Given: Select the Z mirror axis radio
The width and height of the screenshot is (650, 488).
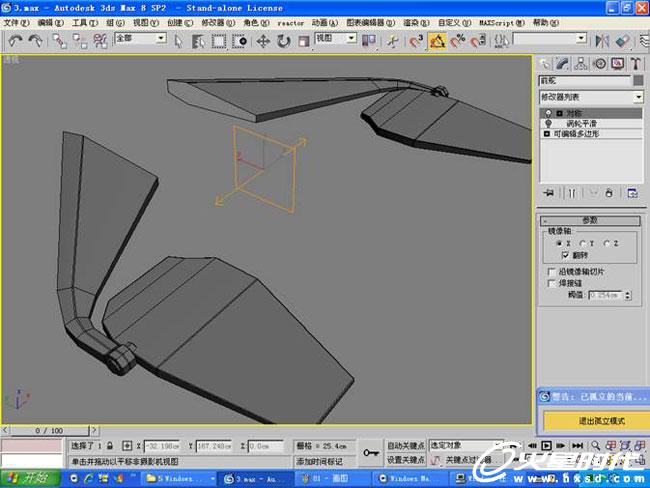Looking at the screenshot, I should click(x=606, y=243).
